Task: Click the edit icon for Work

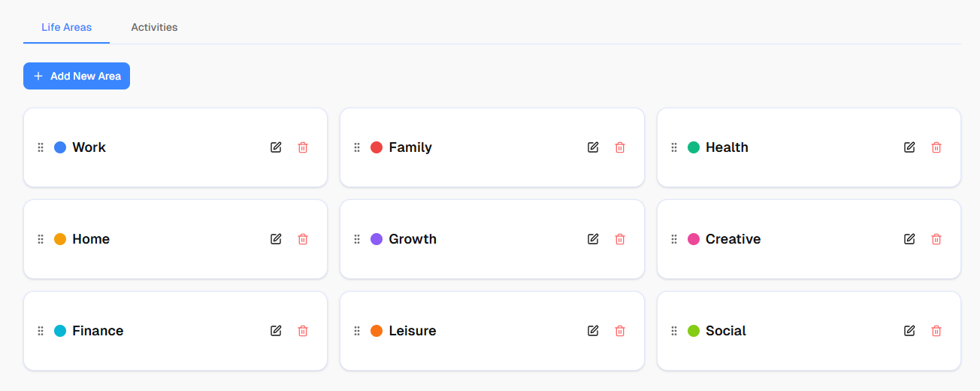Action: (276, 147)
